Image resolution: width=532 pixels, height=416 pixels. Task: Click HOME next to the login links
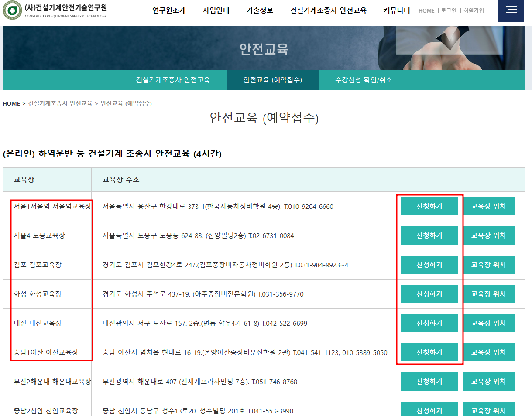[426, 11]
